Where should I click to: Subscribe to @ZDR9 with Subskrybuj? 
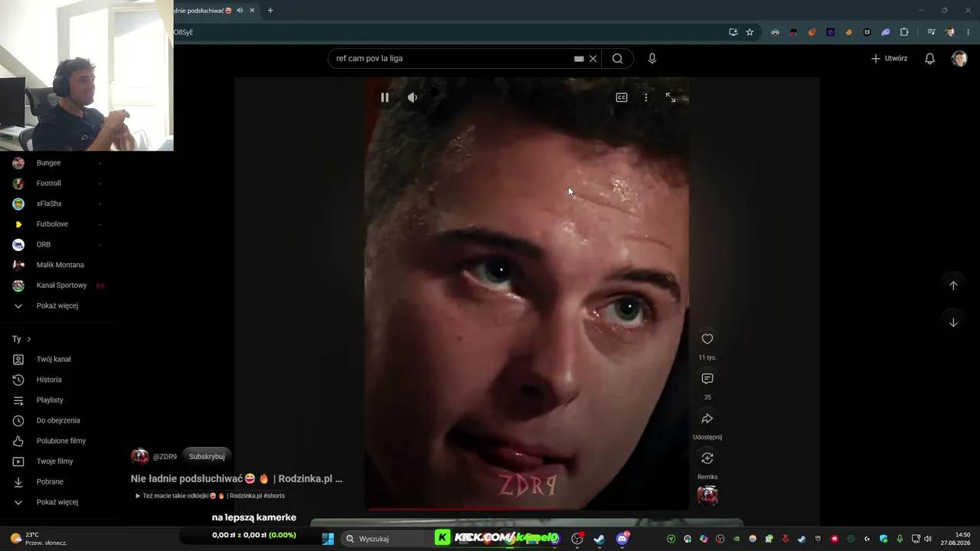tap(207, 457)
